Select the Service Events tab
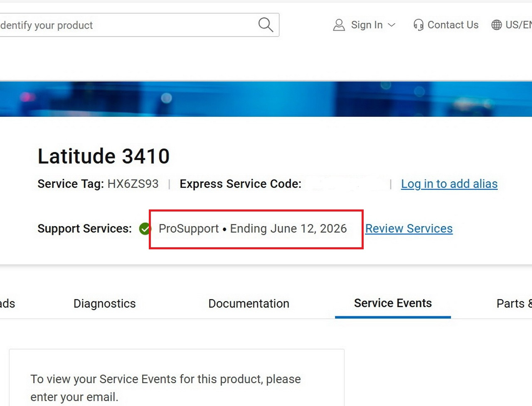Screen dimensions: 532x406 click(393, 303)
